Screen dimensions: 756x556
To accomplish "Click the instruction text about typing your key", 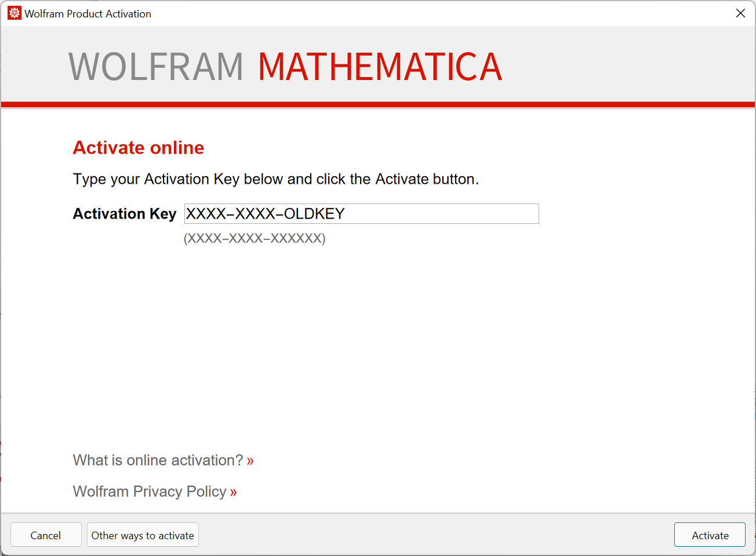I will point(275,179).
